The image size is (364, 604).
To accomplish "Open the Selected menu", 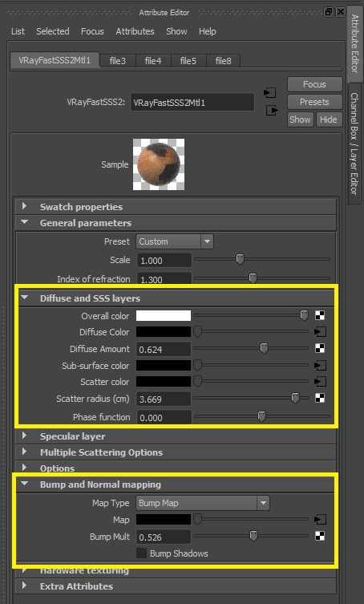I will pos(53,31).
